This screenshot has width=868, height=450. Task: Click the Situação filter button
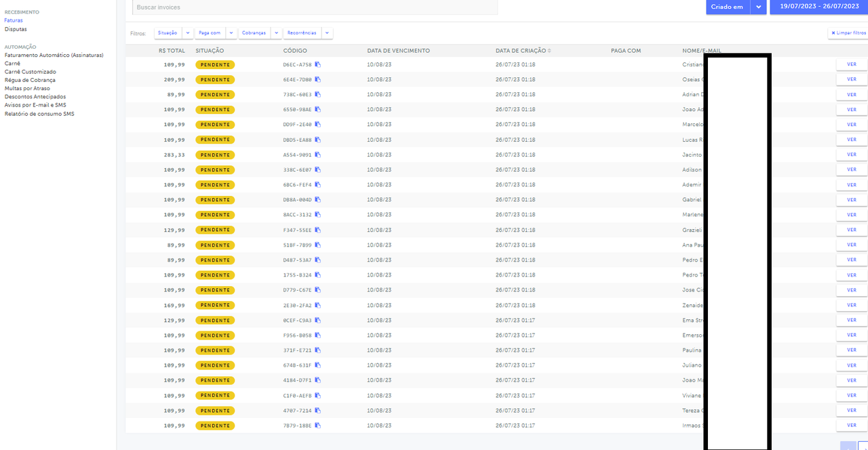pyautogui.click(x=168, y=33)
